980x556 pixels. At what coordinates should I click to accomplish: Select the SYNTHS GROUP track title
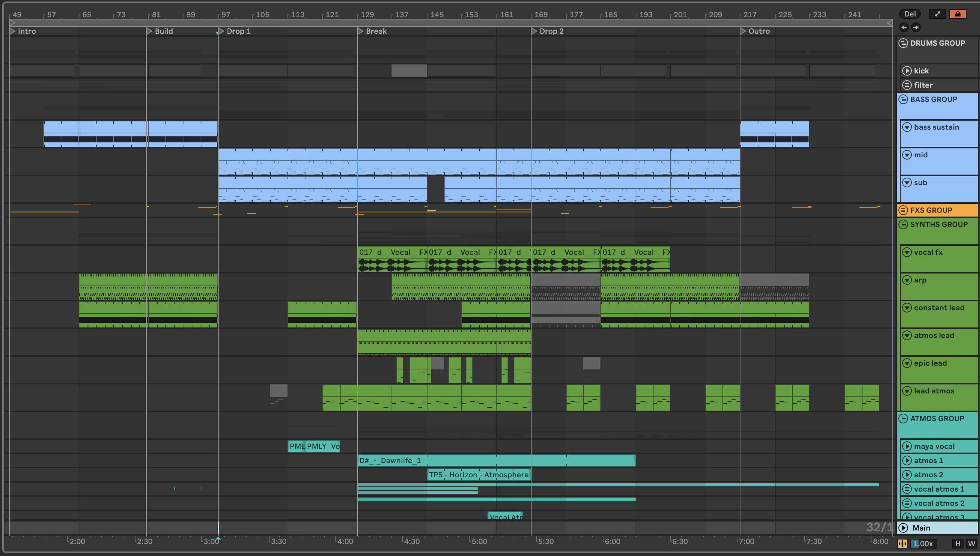pos(939,224)
